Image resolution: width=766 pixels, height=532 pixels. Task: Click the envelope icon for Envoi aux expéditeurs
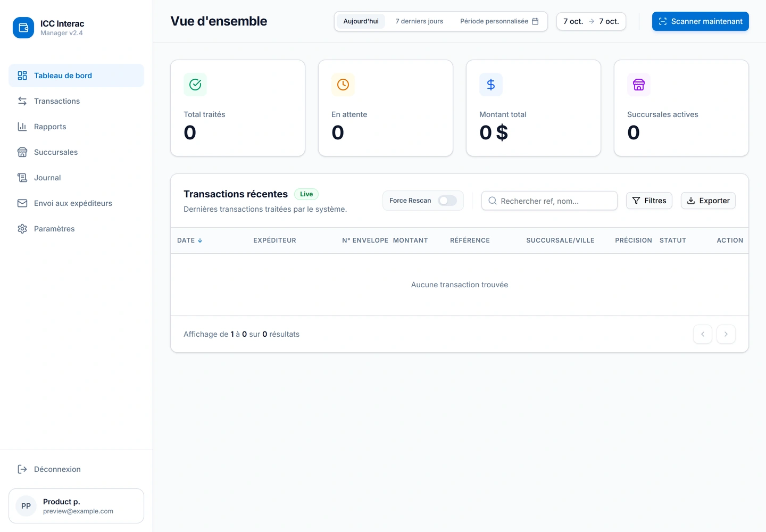click(22, 203)
